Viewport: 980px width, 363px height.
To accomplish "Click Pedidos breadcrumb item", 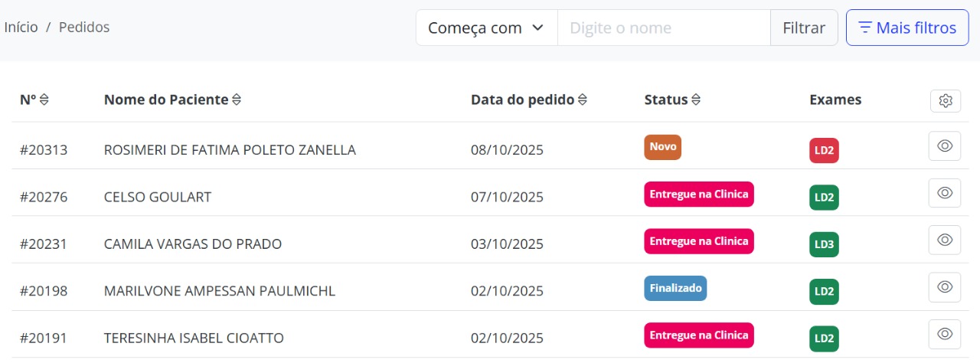I will tap(84, 28).
